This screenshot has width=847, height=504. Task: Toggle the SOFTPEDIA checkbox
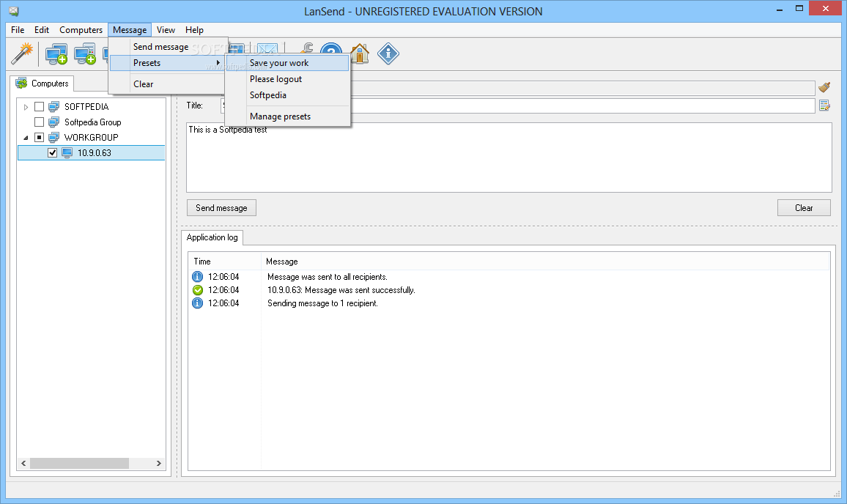click(39, 106)
